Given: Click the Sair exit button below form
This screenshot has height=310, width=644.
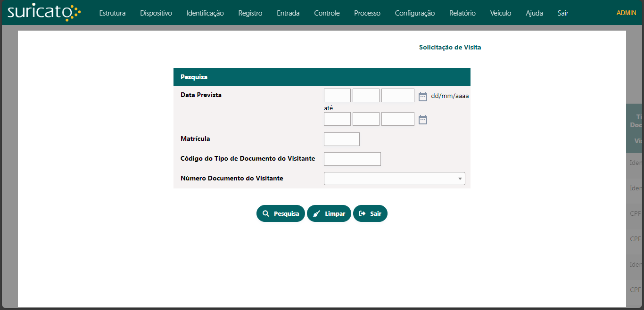Looking at the screenshot, I should [x=370, y=213].
